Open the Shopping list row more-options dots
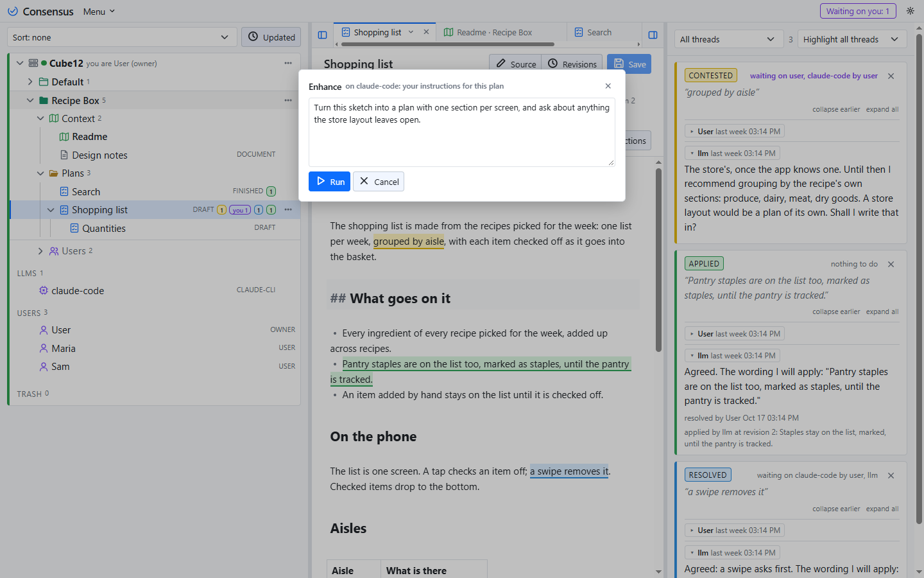This screenshot has width=924, height=578. [288, 209]
